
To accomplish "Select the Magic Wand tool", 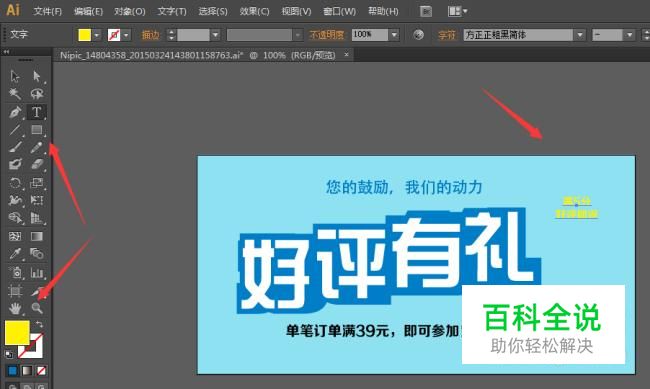I will click(15, 94).
